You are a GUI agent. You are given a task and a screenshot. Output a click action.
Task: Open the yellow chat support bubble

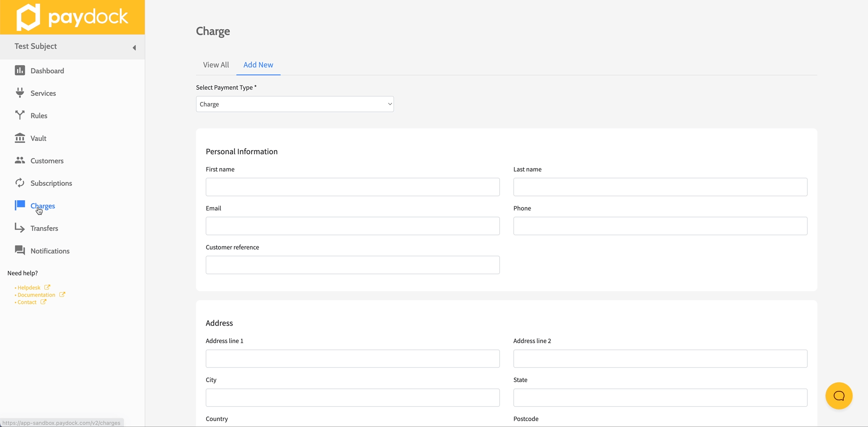point(839,396)
